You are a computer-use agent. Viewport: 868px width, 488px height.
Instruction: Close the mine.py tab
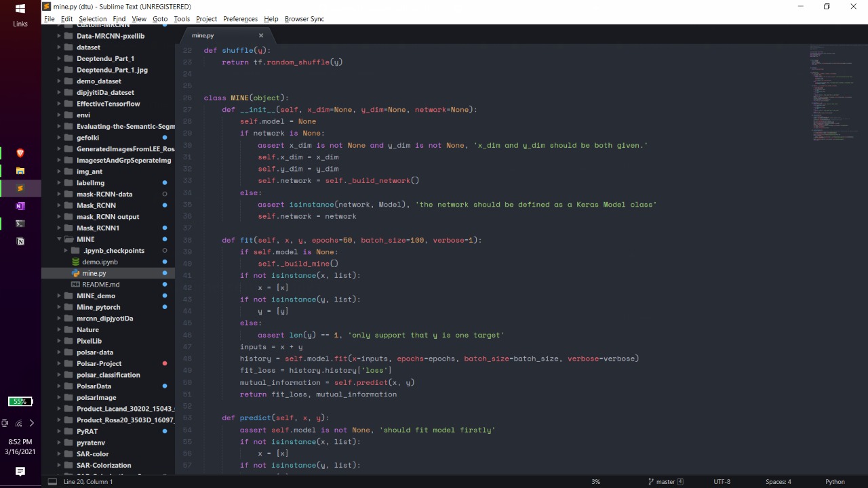pos(261,35)
